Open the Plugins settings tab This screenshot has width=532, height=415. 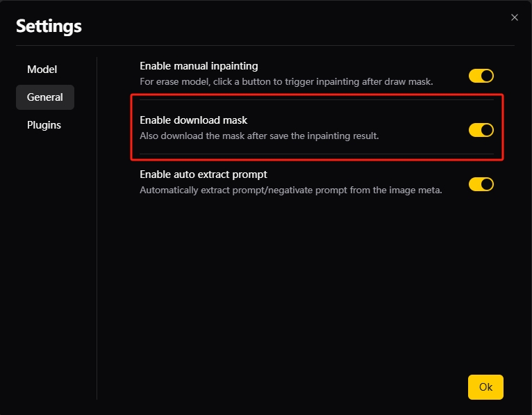(x=44, y=125)
